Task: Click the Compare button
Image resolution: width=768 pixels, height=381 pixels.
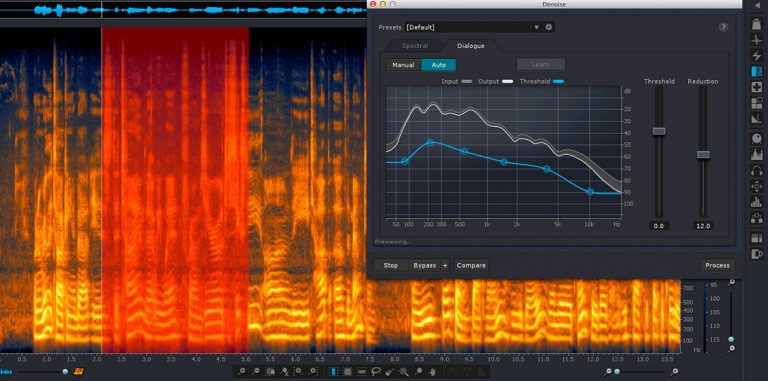Action: click(x=471, y=265)
